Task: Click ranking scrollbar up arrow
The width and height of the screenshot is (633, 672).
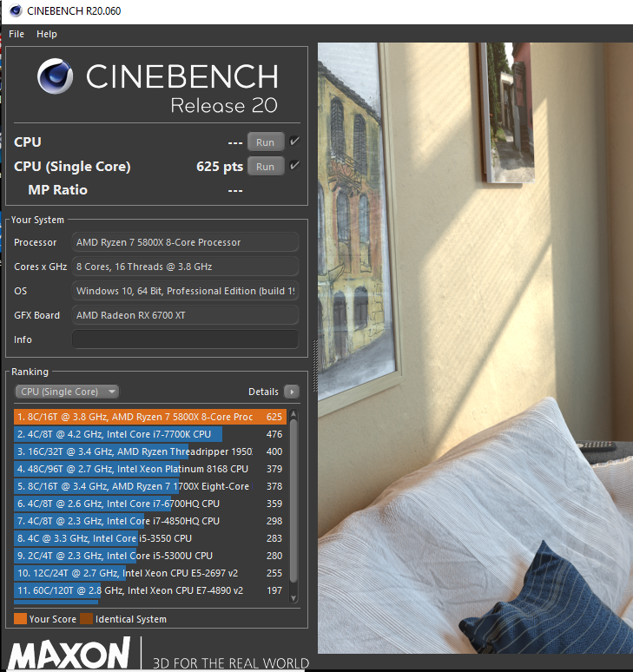Action: pos(293,413)
